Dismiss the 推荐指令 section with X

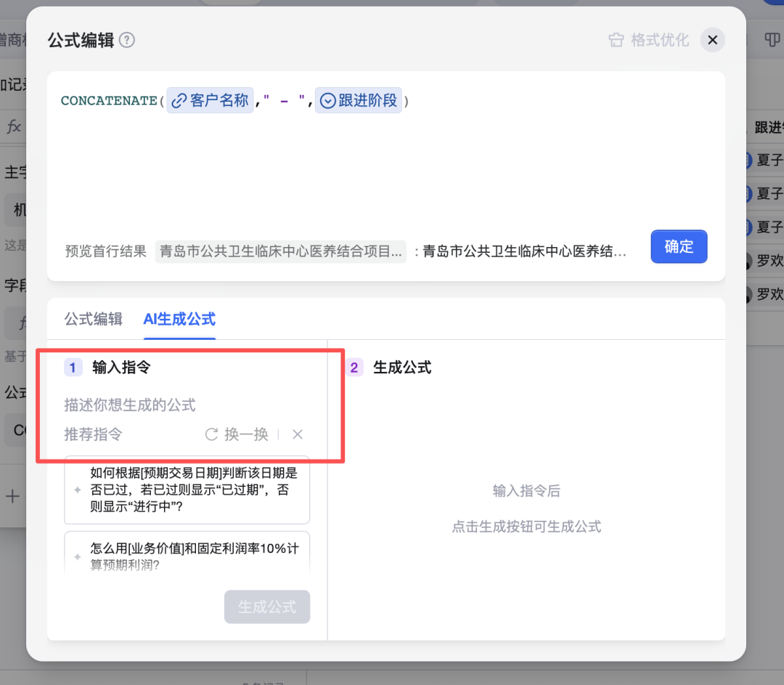(x=298, y=434)
